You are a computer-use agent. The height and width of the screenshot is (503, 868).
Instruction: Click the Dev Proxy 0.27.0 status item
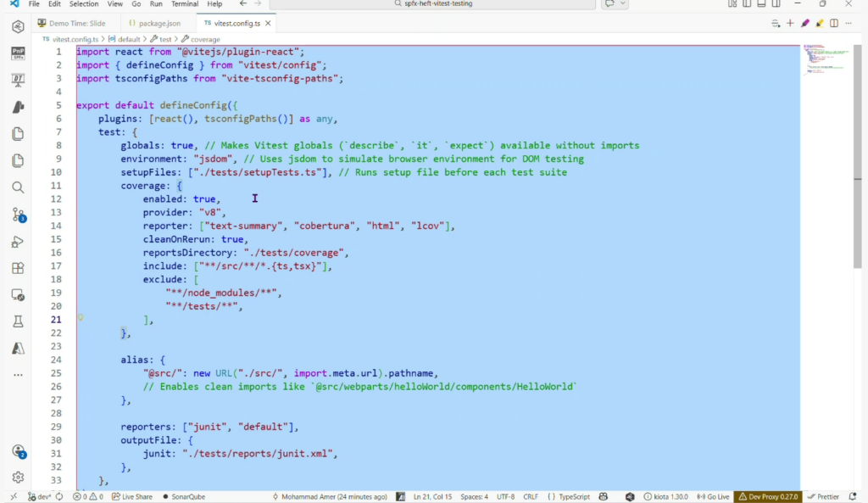coord(767,496)
